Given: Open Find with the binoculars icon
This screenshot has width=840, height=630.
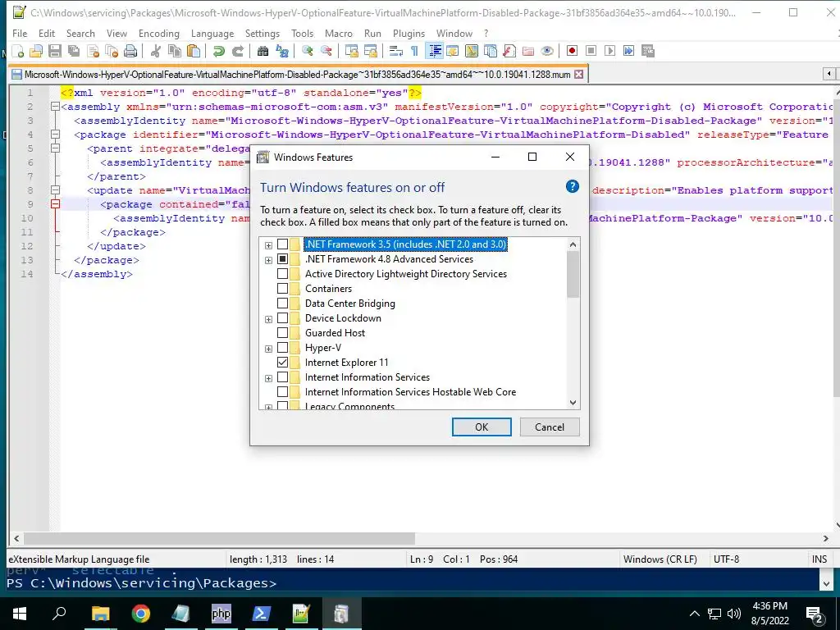Looking at the screenshot, I should 262,51.
